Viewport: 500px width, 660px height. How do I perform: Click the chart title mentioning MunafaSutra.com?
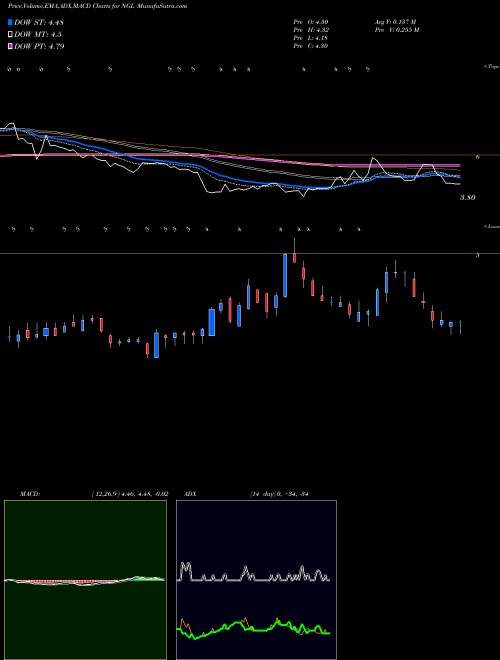(x=97, y=6)
